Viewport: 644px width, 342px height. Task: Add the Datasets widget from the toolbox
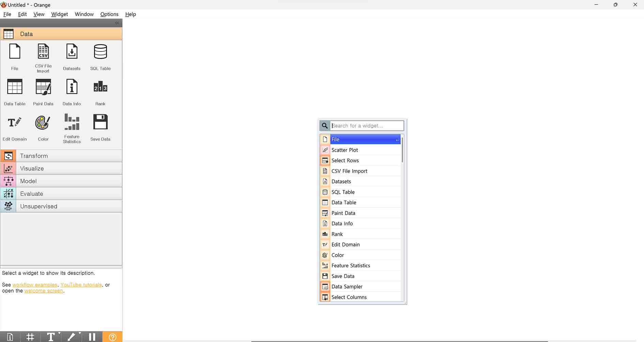click(x=72, y=57)
